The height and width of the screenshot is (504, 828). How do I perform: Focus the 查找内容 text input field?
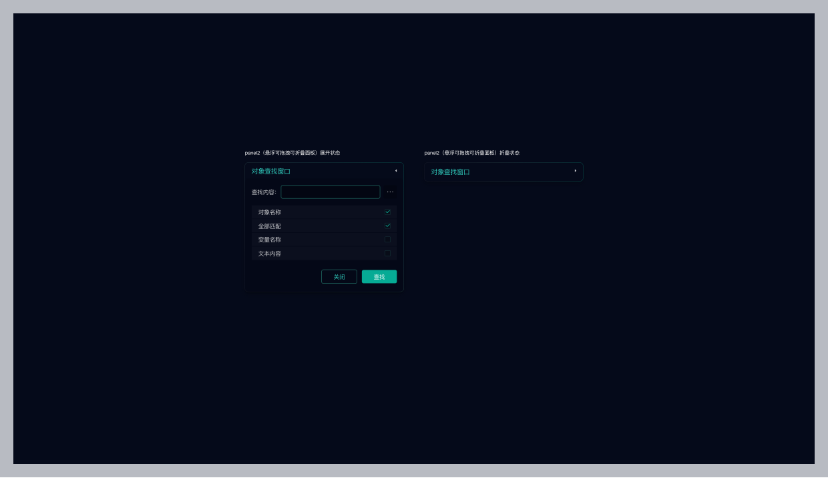(330, 192)
